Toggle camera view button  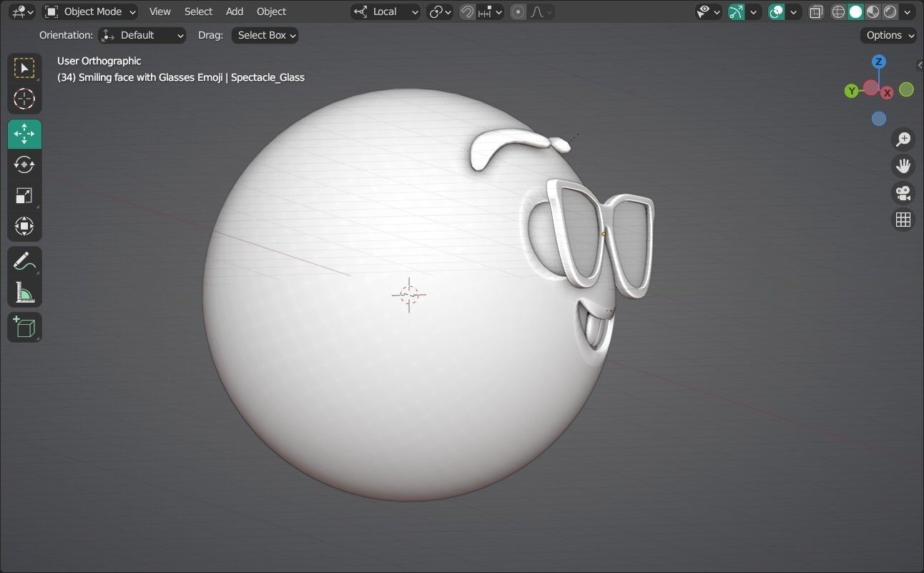(903, 192)
